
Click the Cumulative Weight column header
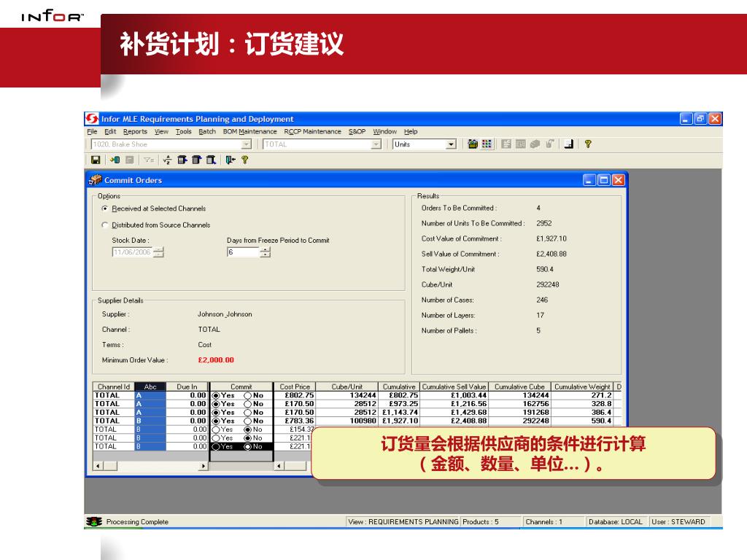(x=582, y=386)
